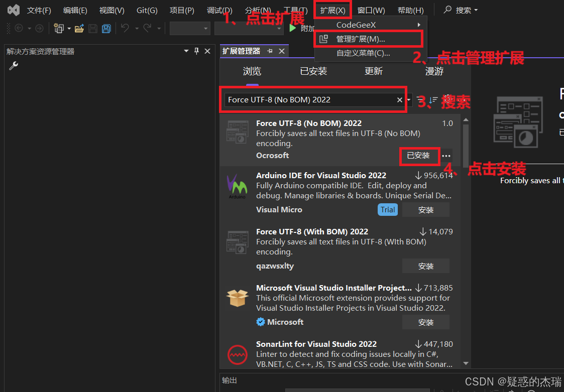
Task: Switch to the 已安装 tab
Action: (313, 71)
